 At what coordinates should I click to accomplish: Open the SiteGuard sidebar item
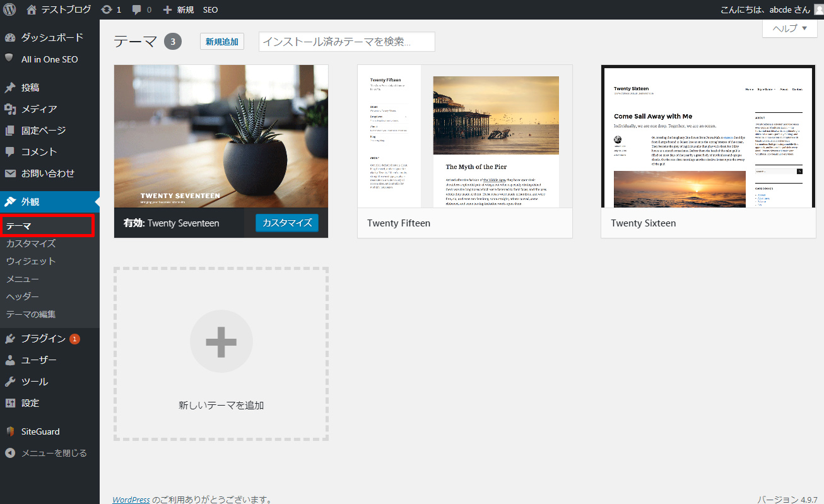pos(40,431)
